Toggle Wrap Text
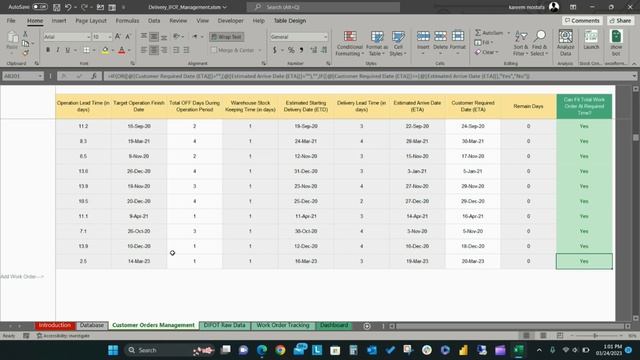Screen dimensions: 640x360 click(x=227, y=37)
